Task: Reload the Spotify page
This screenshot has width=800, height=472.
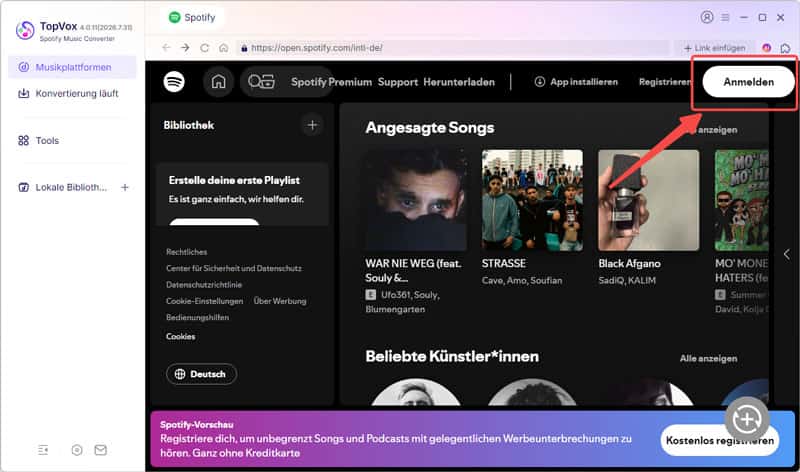Action: [205, 47]
